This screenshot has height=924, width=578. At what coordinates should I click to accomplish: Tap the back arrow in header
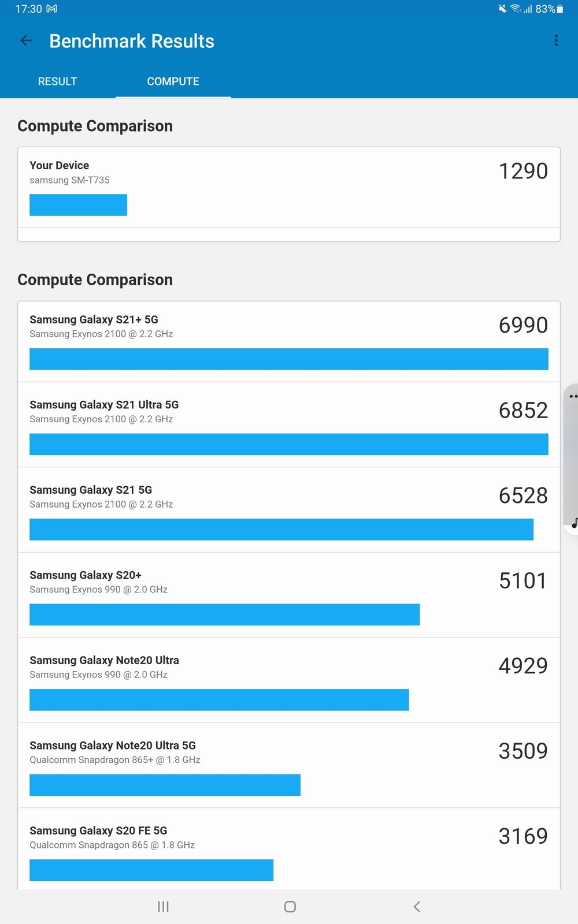26,40
